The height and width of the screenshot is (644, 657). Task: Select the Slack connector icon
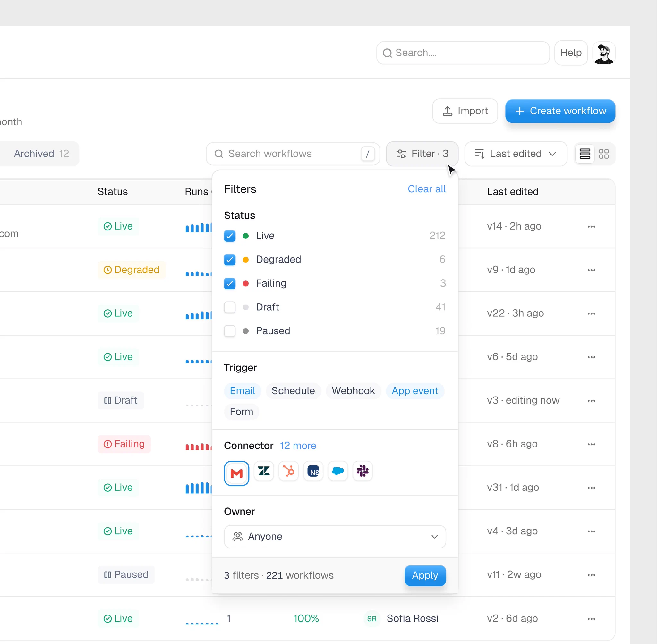click(x=363, y=471)
